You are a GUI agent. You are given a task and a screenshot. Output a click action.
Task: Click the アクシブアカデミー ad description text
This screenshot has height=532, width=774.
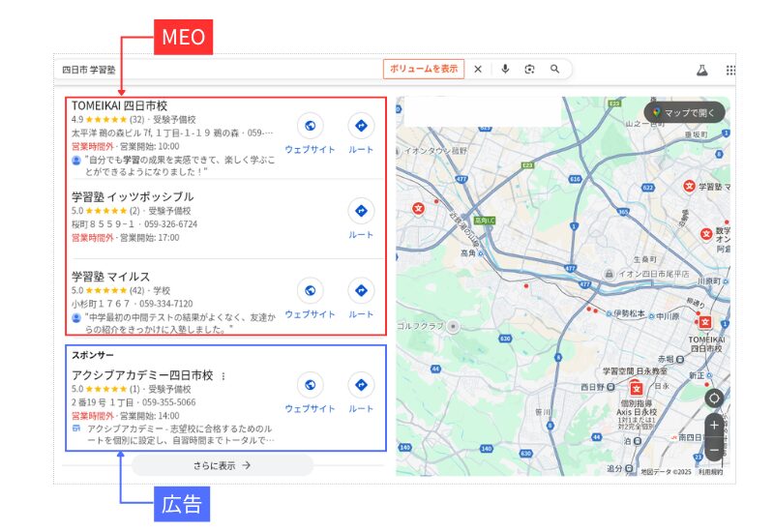coord(180,434)
